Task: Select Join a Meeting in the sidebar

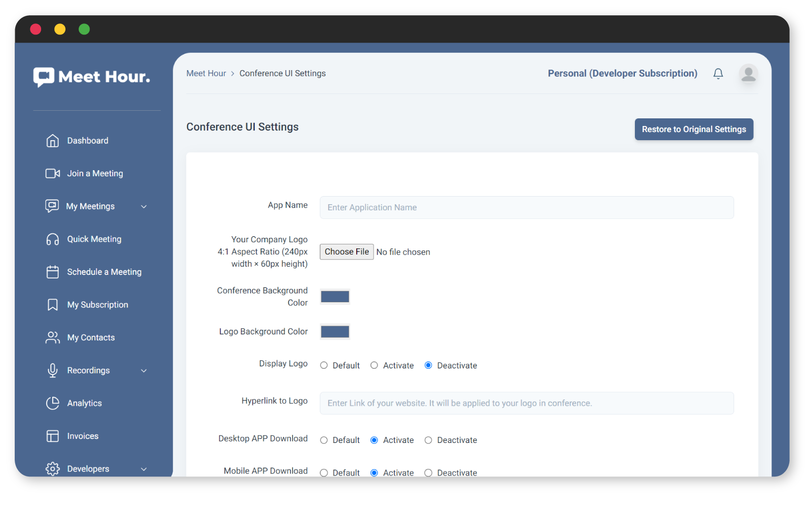Action: click(95, 173)
